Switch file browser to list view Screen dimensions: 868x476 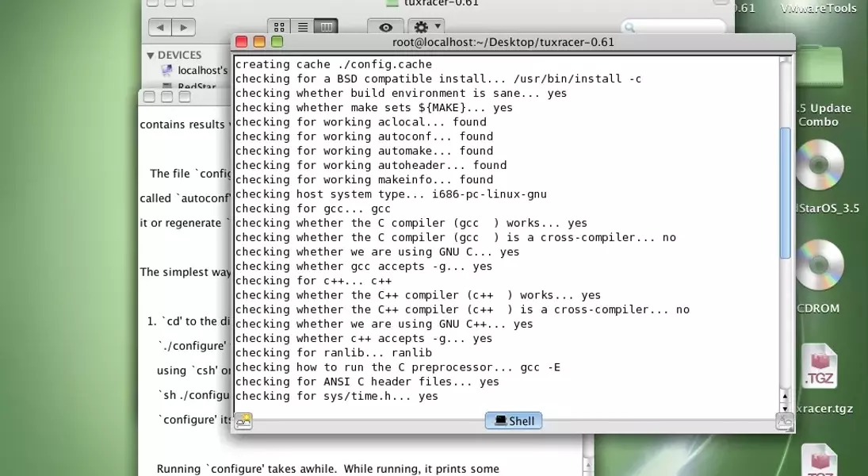(303, 27)
